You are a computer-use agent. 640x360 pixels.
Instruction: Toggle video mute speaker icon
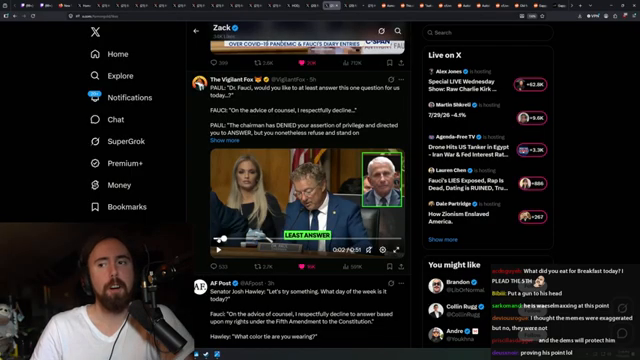(x=369, y=250)
